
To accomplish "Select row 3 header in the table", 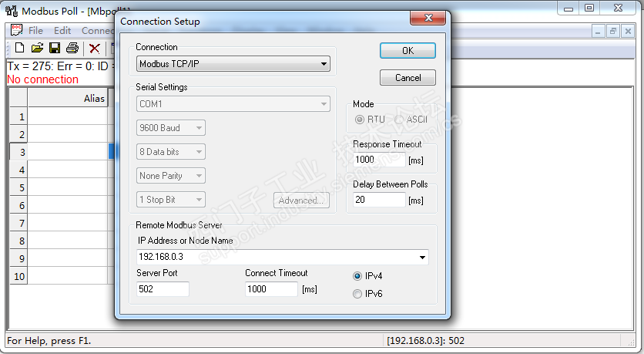I will pyautogui.click(x=18, y=152).
